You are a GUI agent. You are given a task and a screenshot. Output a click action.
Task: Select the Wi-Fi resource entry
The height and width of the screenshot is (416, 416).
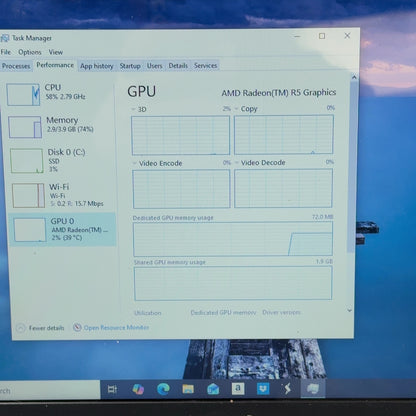(63, 195)
